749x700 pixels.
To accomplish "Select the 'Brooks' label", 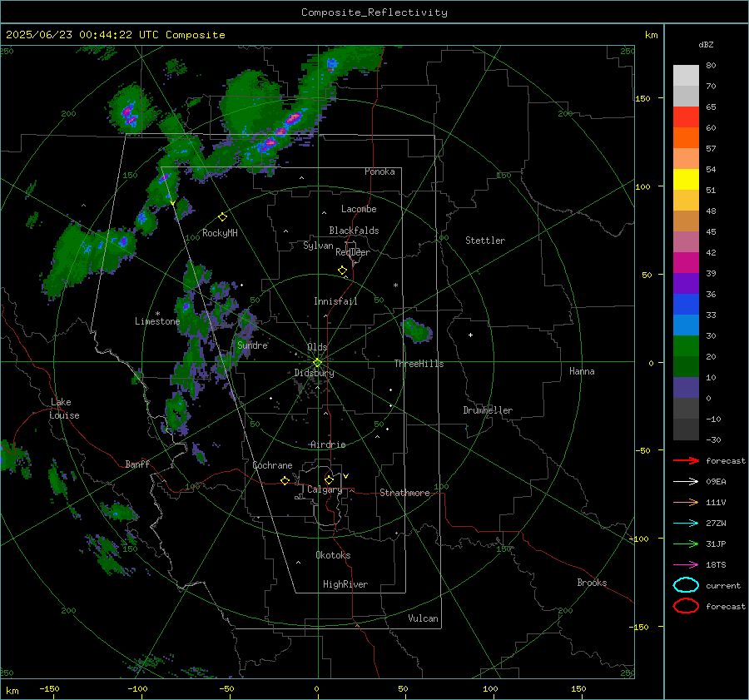I will pyautogui.click(x=592, y=583).
